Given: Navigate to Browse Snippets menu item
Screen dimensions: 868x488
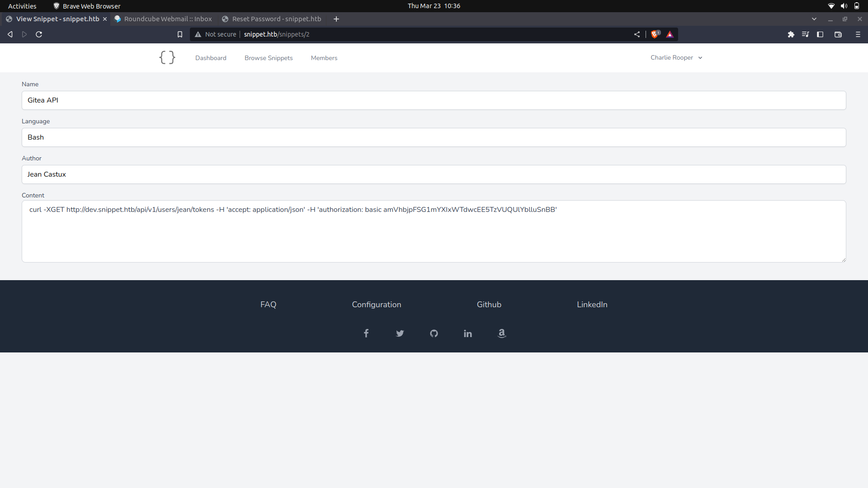Looking at the screenshot, I should (x=268, y=57).
